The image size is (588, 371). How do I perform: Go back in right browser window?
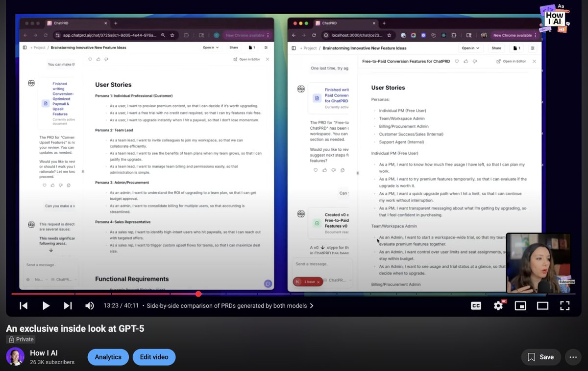point(294,35)
